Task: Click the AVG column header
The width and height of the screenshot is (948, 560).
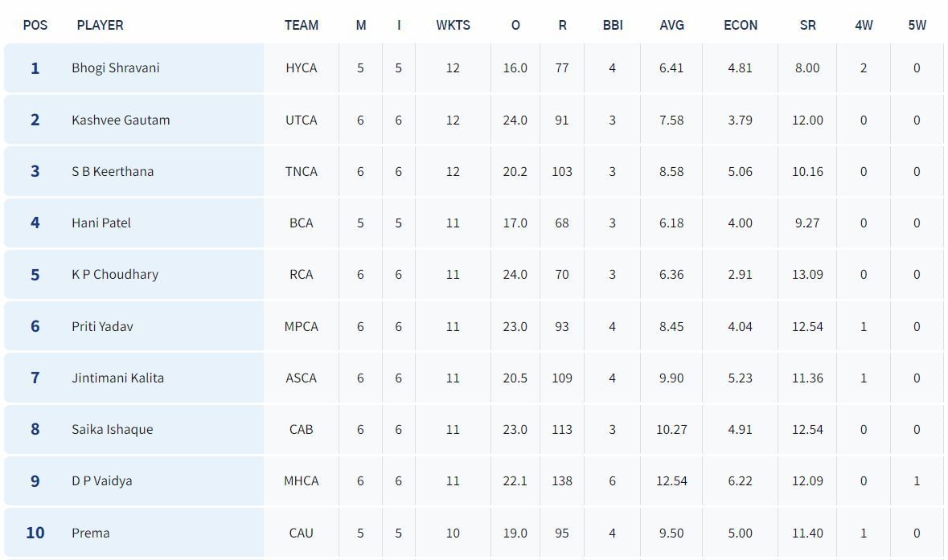Action: click(x=671, y=25)
